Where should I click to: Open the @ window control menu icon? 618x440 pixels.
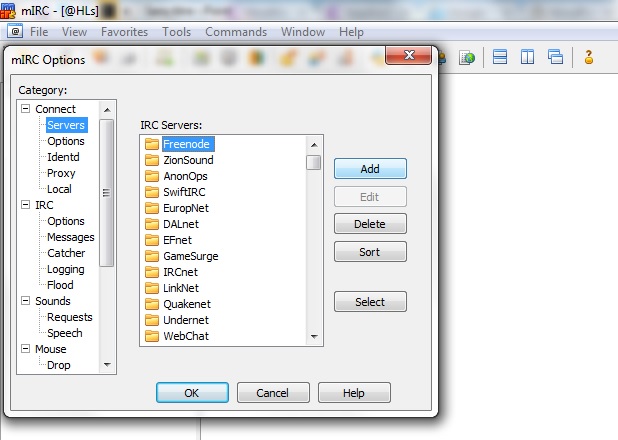click(15, 31)
